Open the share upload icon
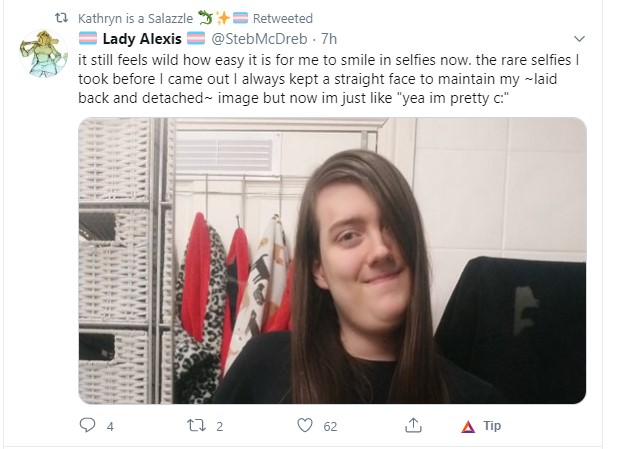This screenshot has width=628, height=449. pyautogui.click(x=413, y=425)
